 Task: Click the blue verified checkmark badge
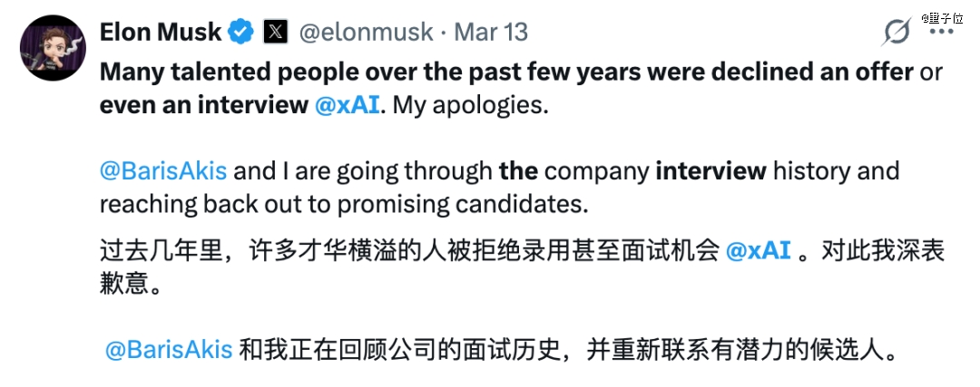(240, 33)
